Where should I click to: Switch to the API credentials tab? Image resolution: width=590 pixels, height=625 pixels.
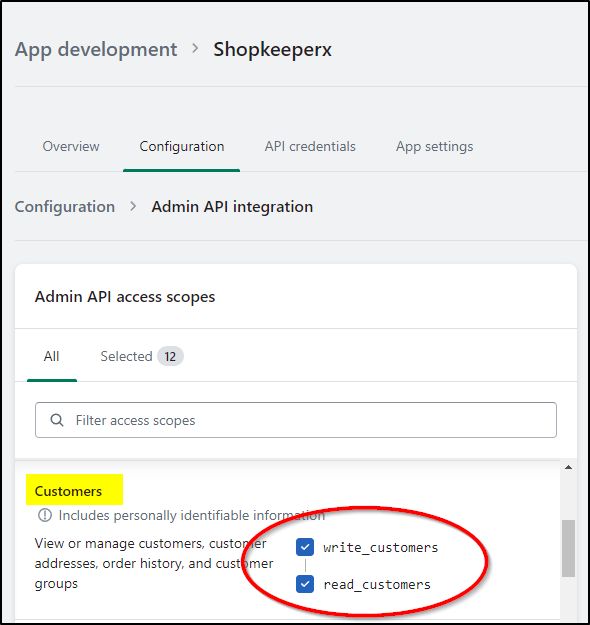310,146
